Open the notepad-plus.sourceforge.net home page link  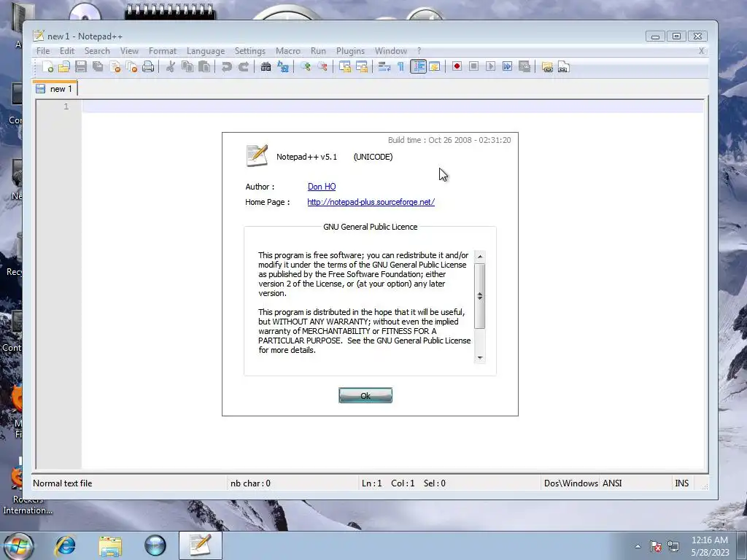pos(371,202)
